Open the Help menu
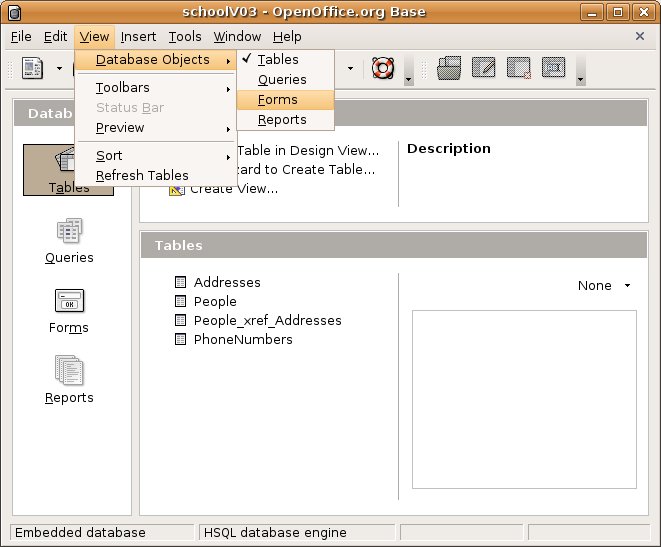The height and width of the screenshot is (547, 661). [x=287, y=37]
